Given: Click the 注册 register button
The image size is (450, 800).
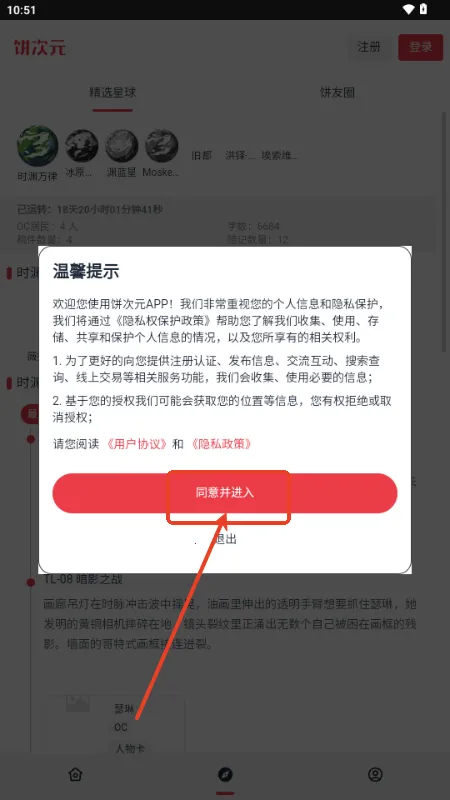Looking at the screenshot, I should pyautogui.click(x=369, y=47).
